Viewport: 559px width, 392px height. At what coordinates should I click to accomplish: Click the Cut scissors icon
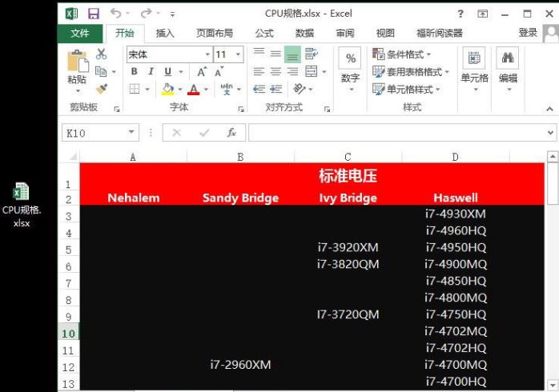[101, 54]
